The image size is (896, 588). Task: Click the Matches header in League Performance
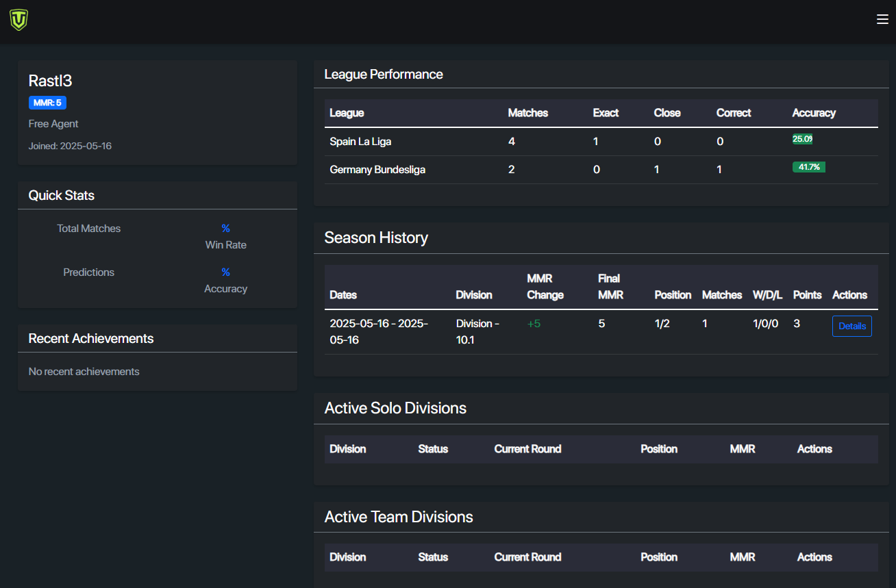tap(527, 113)
